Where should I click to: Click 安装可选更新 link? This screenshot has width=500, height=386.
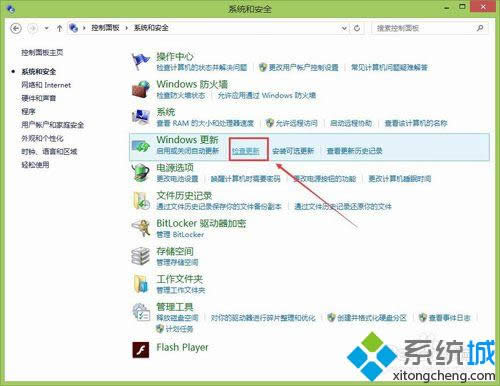coord(293,151)
